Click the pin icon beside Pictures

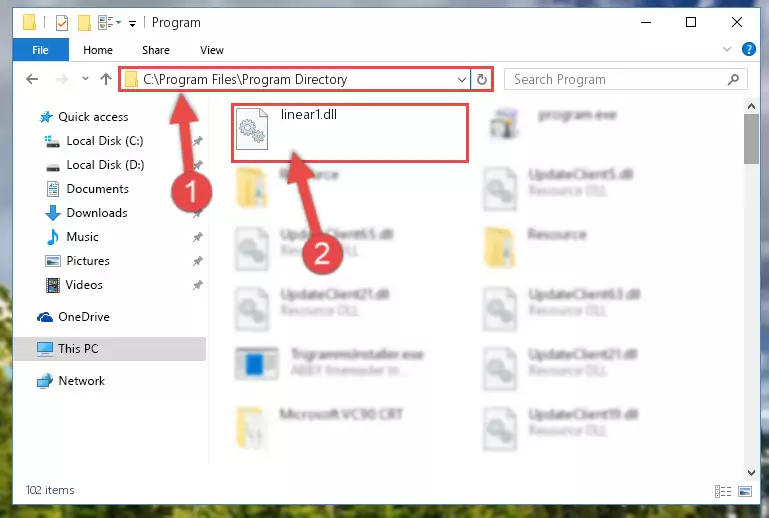(198, 261)
